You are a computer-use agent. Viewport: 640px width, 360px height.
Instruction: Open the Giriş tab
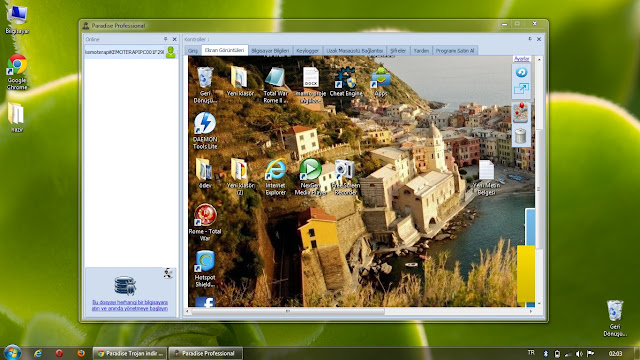tap(193, 51)
